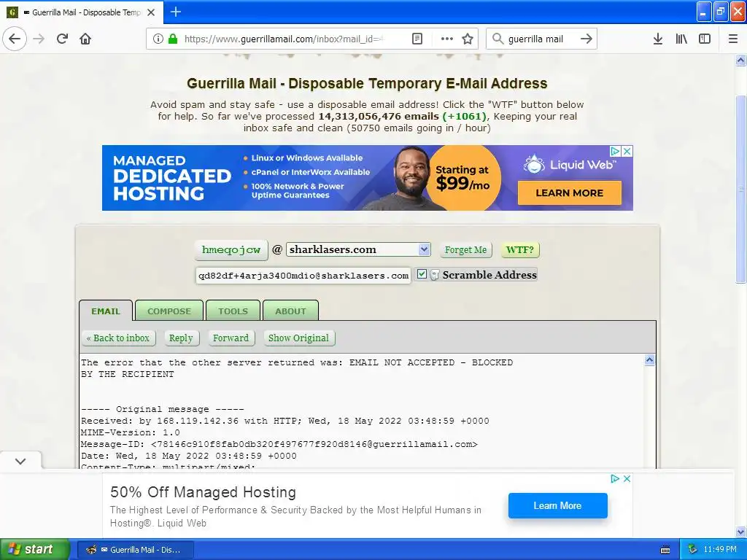Edit the hmeqojcw inbox name

click(231, 250)
